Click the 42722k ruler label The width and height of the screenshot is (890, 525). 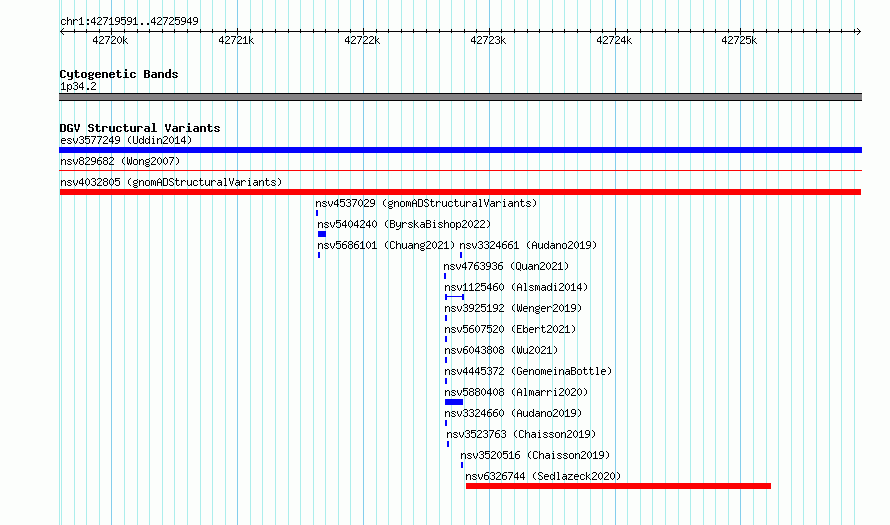362,40
